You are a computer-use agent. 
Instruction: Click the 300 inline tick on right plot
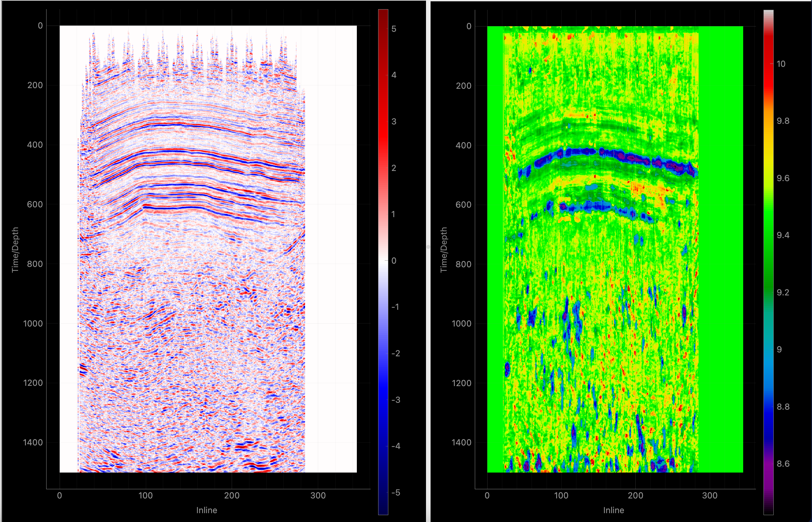(x=709, y=495)
